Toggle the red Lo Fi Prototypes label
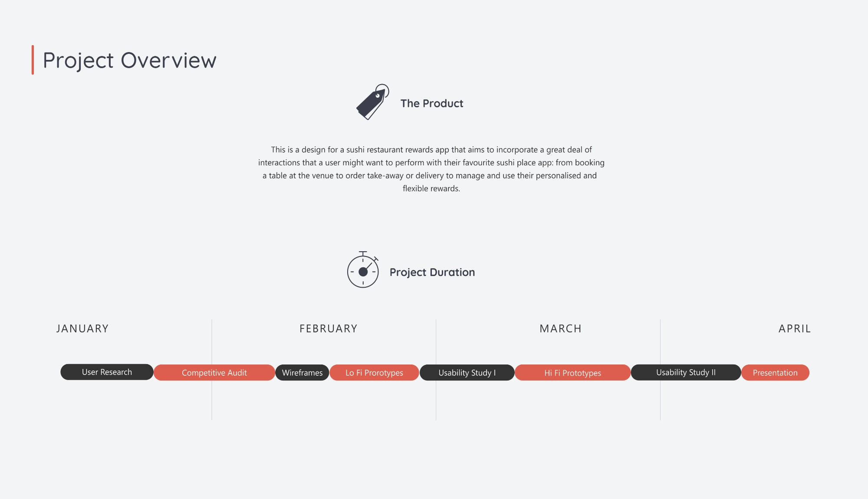 click(373, 372)
